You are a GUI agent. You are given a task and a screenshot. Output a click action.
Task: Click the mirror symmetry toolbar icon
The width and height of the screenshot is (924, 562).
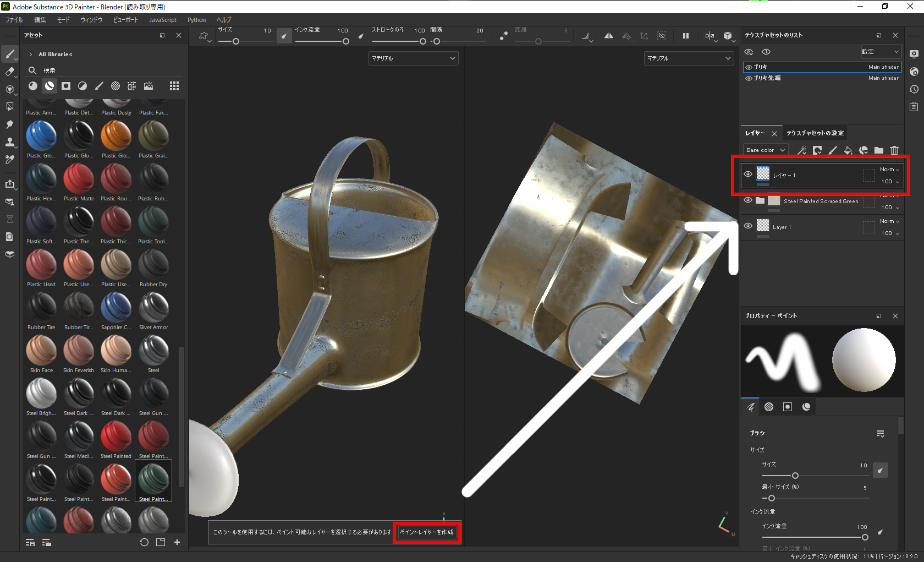(609, 36)
